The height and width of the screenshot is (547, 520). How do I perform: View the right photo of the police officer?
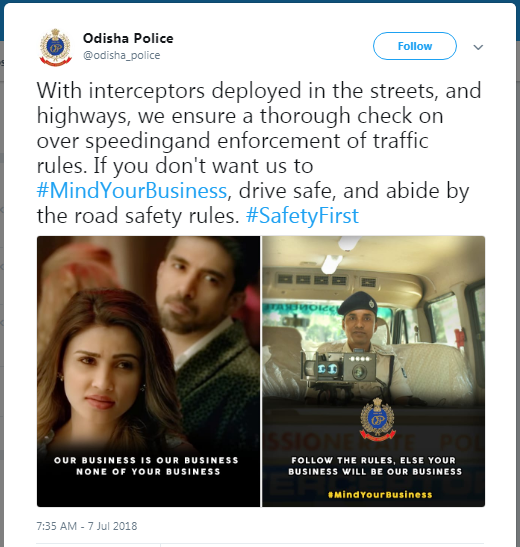[x=374, y=371]
